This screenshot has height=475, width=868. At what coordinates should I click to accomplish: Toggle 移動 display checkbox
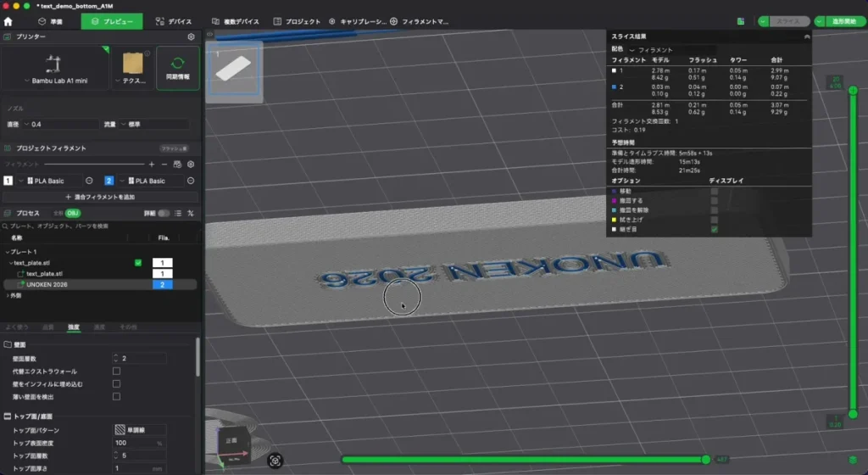tap(714, 192)
